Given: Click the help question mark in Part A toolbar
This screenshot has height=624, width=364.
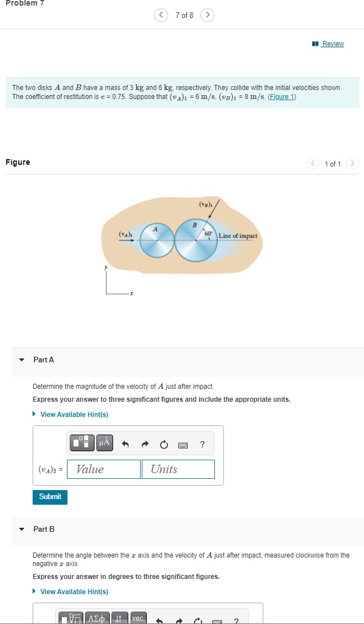Looking at the screenshot, I should pos(202,443).
